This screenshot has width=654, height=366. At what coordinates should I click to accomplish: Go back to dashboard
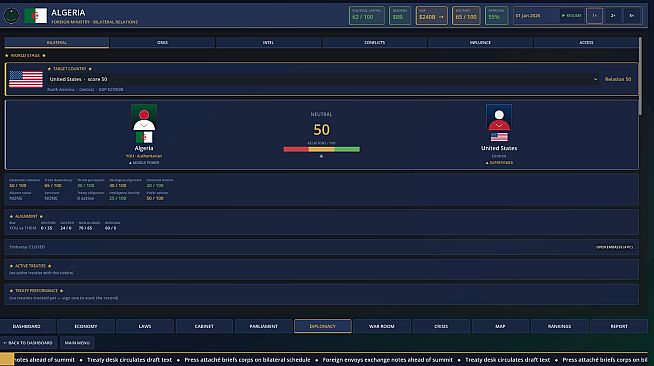pyautogui.click(x=28, y=343)
